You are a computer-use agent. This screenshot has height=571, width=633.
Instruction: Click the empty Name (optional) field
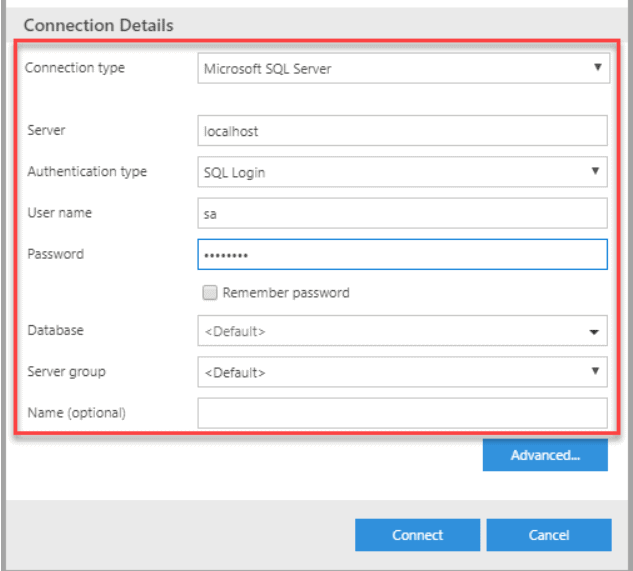(402, 413)
